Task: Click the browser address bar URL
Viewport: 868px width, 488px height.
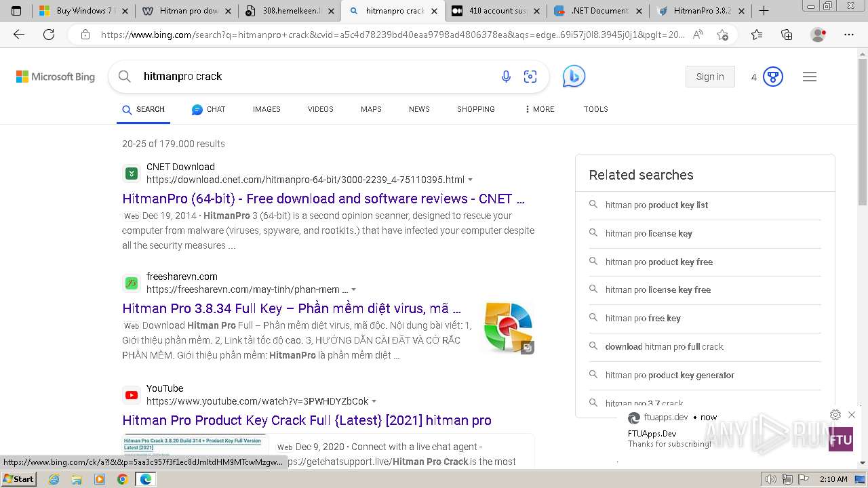Action: (393, 35)
